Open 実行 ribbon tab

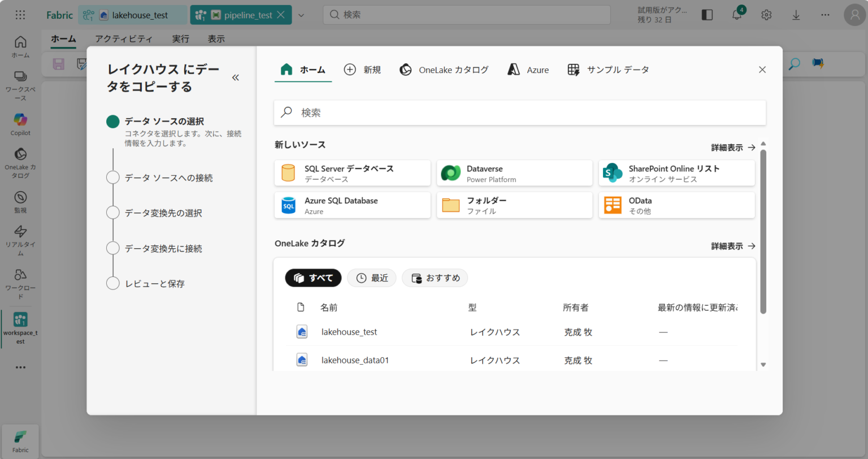pos(181,39)
